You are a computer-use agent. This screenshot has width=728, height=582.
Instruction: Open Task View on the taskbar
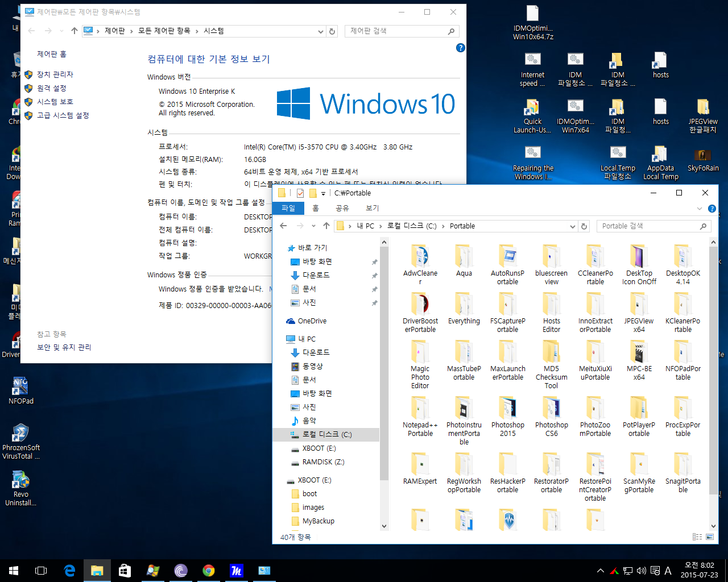(x=41, y=571)
